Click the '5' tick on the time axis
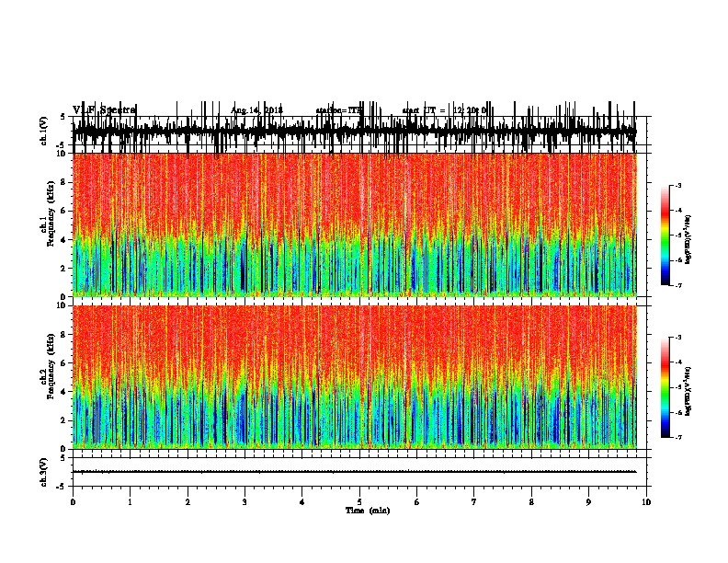This screenshot has height=563, width=728. pos(359,502)
